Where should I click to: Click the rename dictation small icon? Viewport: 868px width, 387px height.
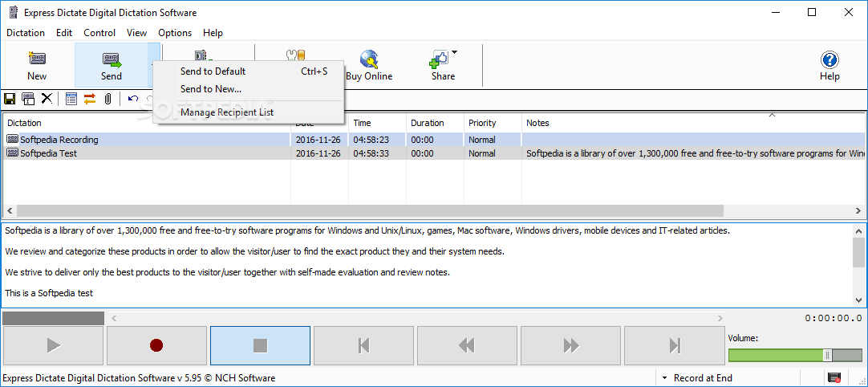pyautogui.click(x=28, y=99)
